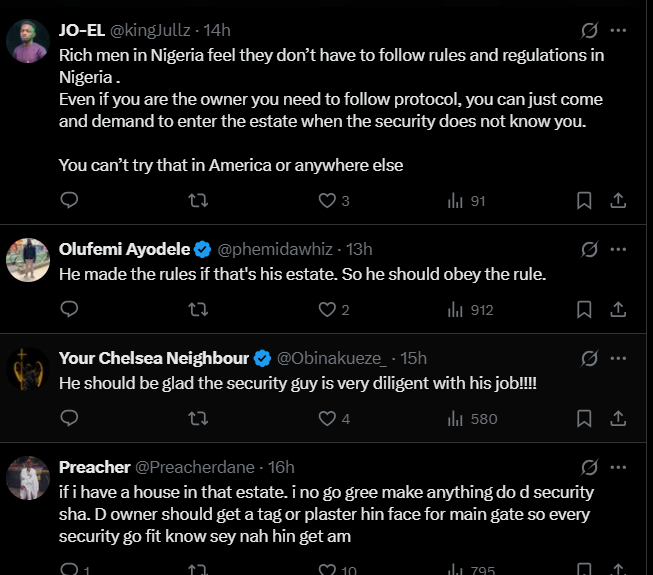
Task: Open Your Chelsea Neighbour profile name
Action: pyautogui.click(x=153, y=358)
